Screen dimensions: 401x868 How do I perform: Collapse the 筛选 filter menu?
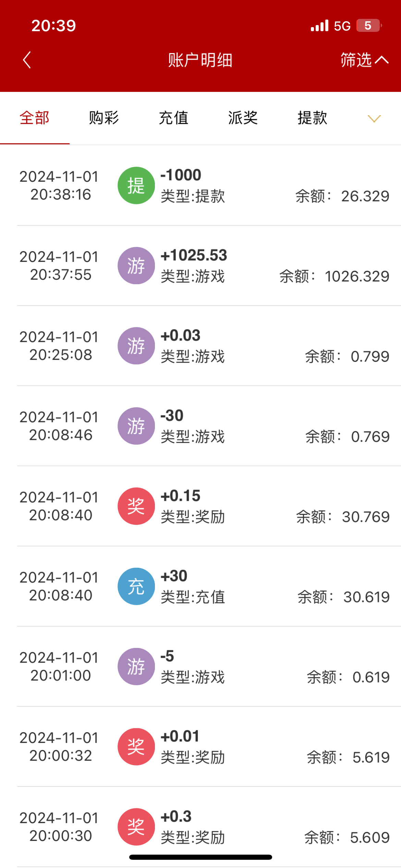[364, 60]
